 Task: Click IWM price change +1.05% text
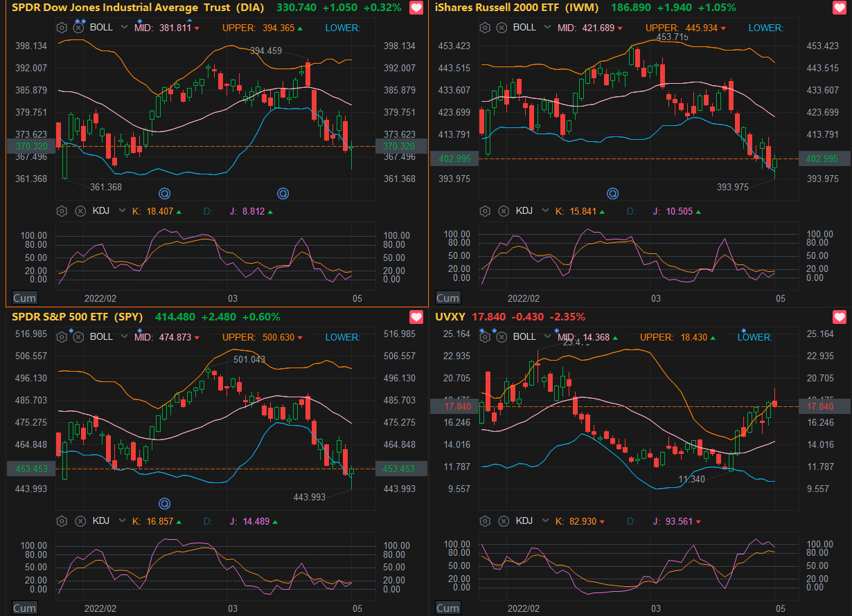[x=717, y=8]
